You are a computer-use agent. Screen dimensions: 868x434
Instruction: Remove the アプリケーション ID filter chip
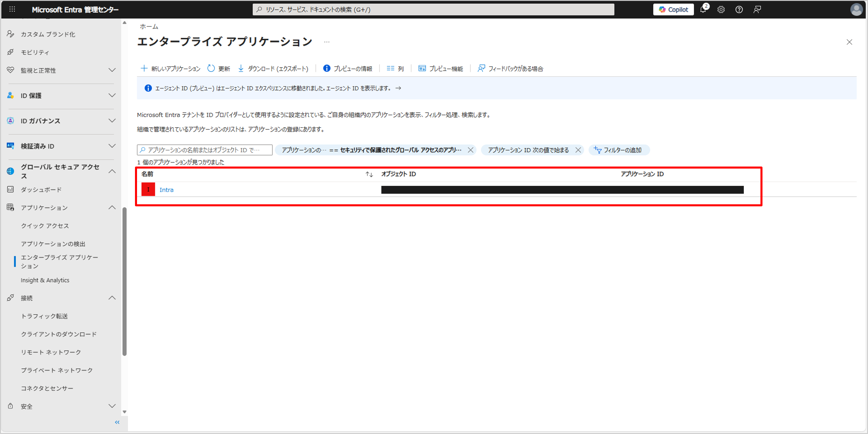578,150
